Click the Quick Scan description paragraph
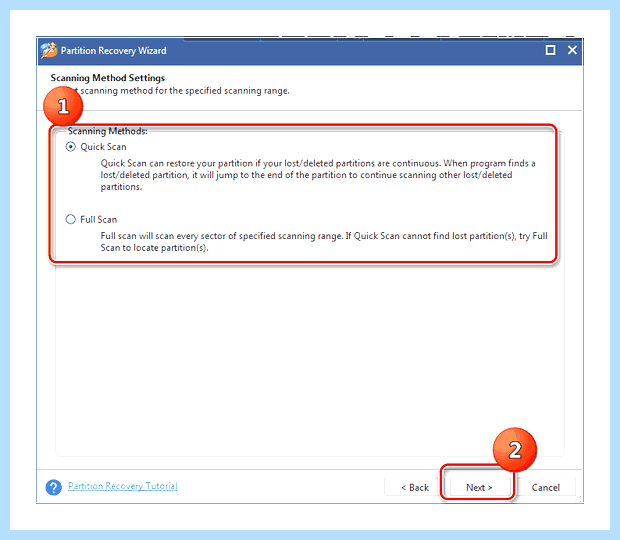Viewport: 620px width, 540px height. [318, 175]
